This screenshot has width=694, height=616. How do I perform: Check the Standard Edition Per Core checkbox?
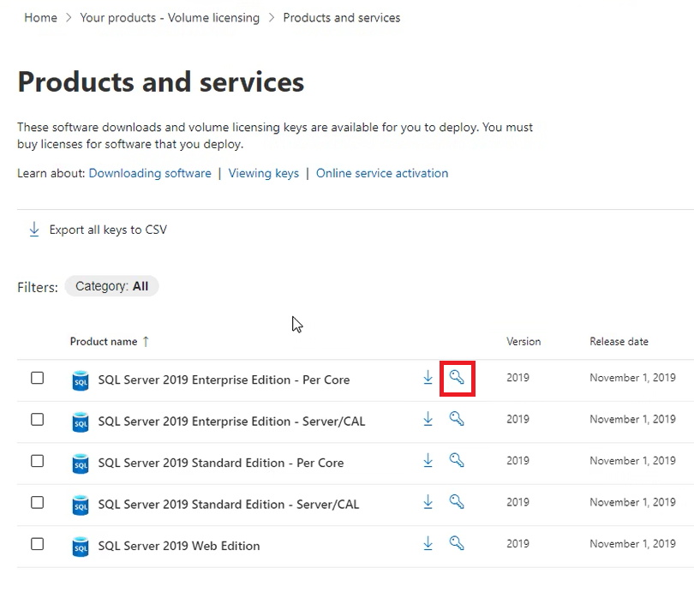(x=37, y=461)
